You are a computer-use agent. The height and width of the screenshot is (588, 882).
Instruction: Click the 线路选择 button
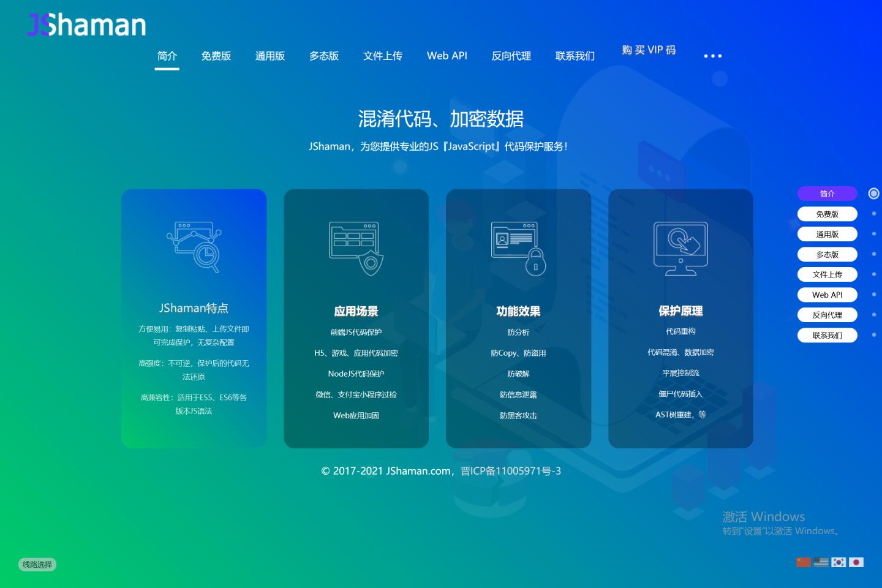click(x=37, y=564)
